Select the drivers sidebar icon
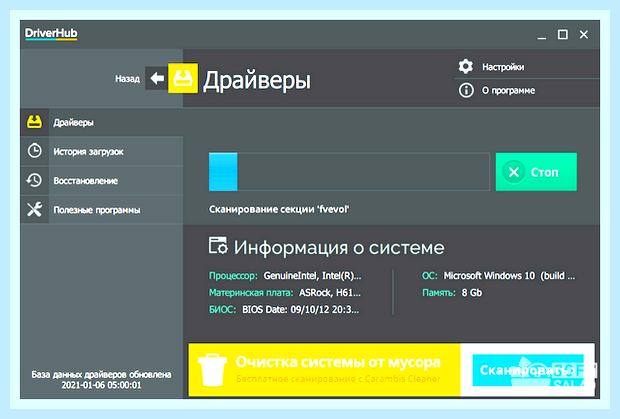 tap(34, 122)
